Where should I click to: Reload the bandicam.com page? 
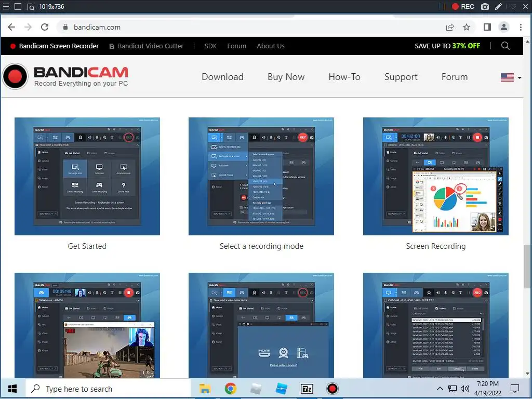(x=45, y=27)
